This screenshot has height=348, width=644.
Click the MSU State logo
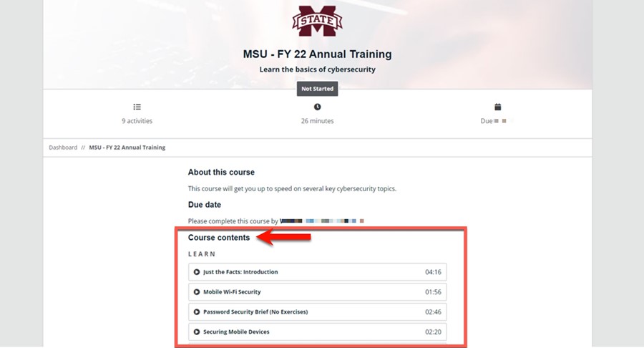pyautogui.click(x=317, y=21)
